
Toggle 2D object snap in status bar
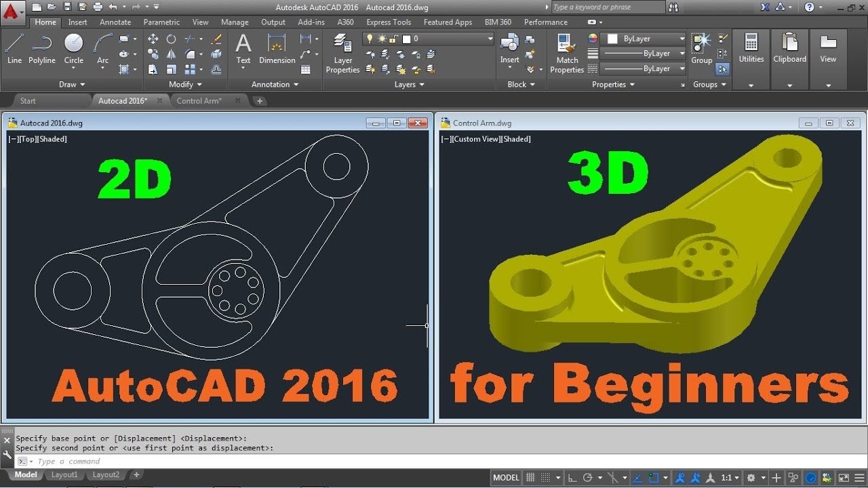point(652,478)
